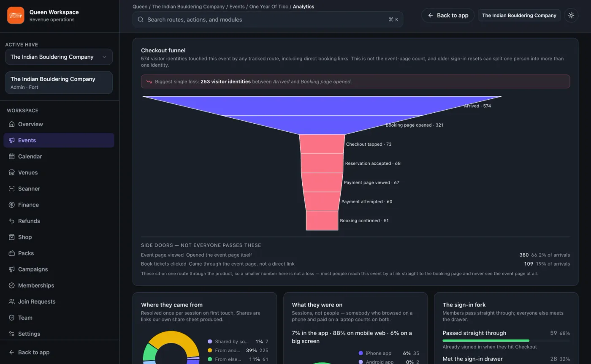Click the "Event page viewed" side door row
This screenshot has width=591, height=364.
[x=355, y=255]
